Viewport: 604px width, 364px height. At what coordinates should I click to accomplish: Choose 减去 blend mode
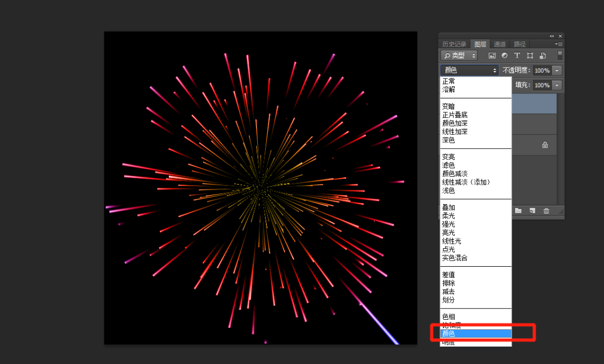pos(476,291)
